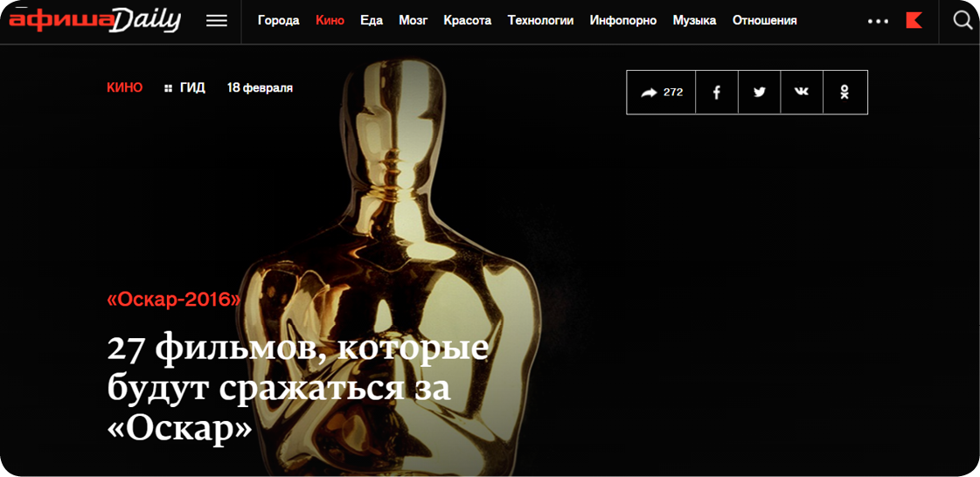Switch to the Музыка section

click(x=694, y=20)
